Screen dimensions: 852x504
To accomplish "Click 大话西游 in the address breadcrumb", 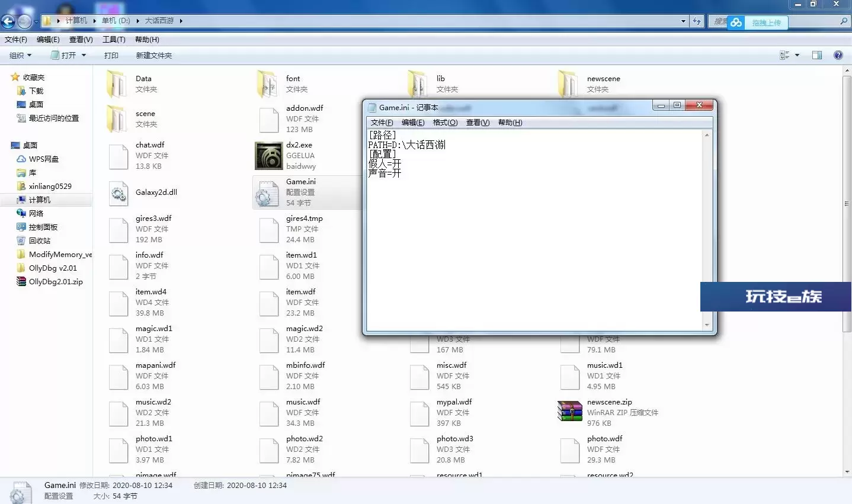I will (159, 21).
